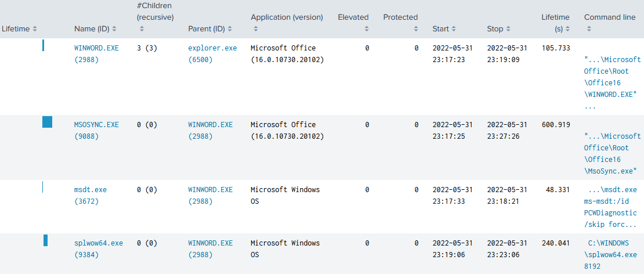This screenshot has width=644, height=274.
Task: Open the MSOSYNC.EXE (9088) process link
Action: (x=96, y=130)
